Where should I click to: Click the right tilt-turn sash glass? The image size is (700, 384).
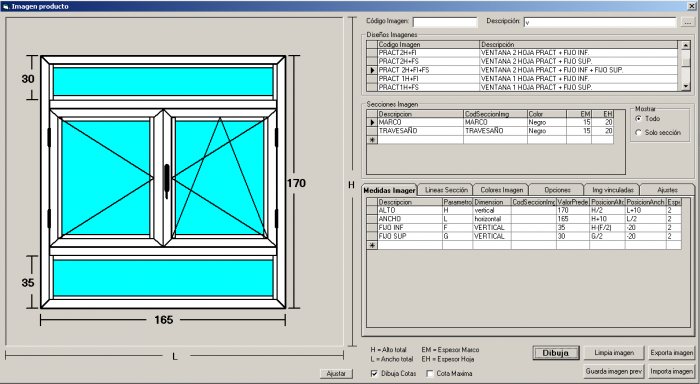(220, 178)
